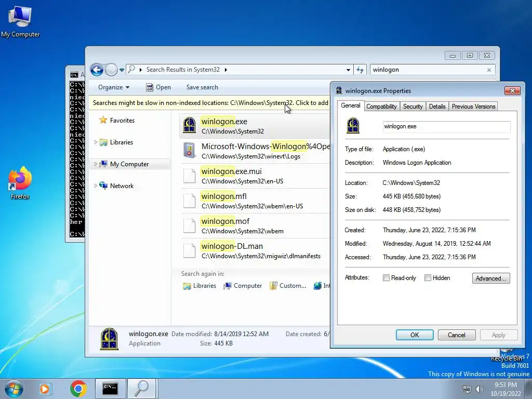Click Save search in toolbar

pos(202,87)
